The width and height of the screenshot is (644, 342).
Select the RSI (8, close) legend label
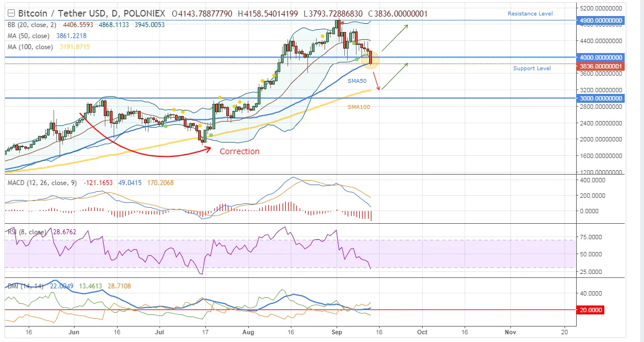tap(26, 232)
